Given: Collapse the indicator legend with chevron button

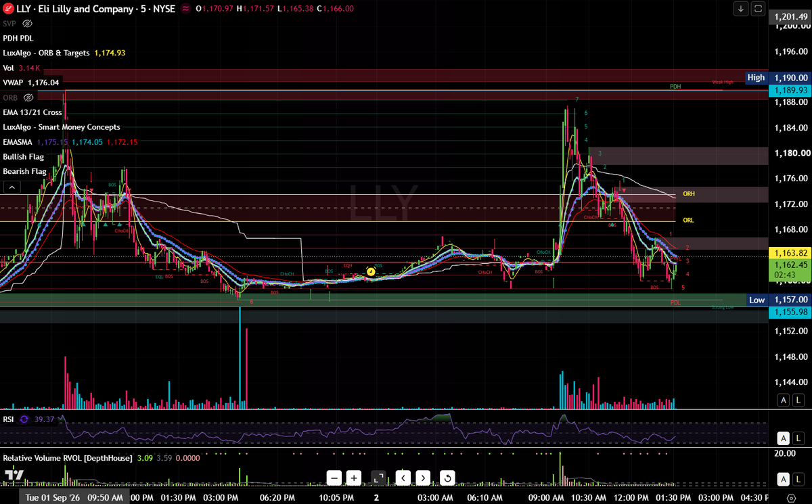Looking at the screenshot, I should coord(12,187).
